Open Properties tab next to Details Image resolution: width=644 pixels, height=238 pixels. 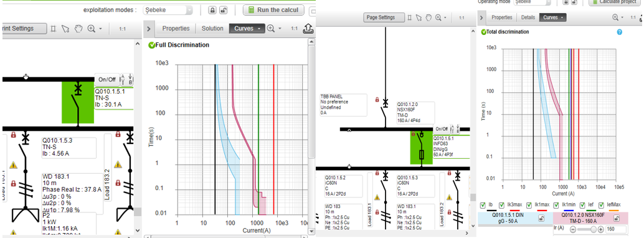[x=502, y=17]
